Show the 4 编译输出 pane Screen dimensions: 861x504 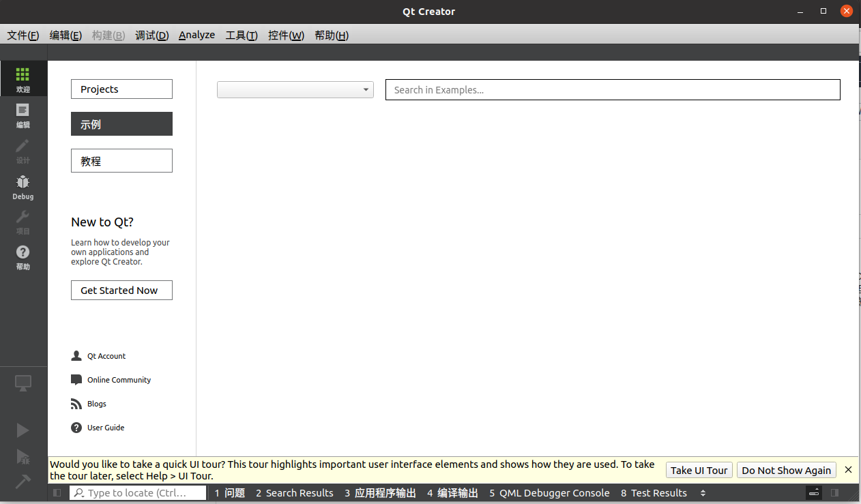click(x=453, y=493)
